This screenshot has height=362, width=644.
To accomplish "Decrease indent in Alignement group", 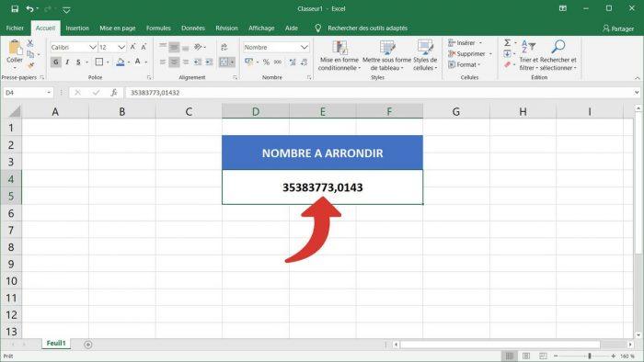I will (x=198, y=62).
